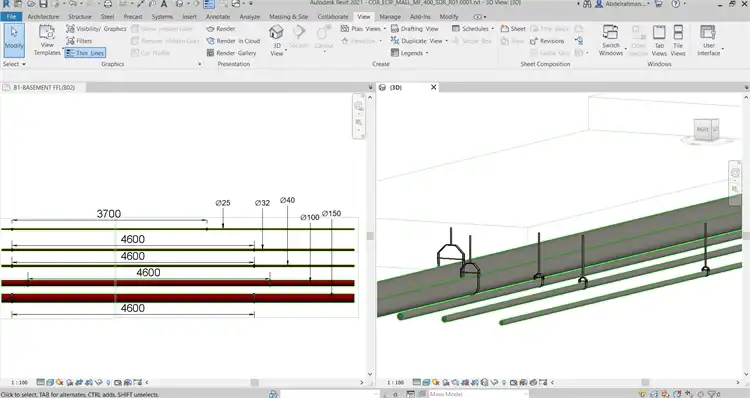Open the Massing & Site ribbon tab
750x398 pixels.
coord(288,16)
